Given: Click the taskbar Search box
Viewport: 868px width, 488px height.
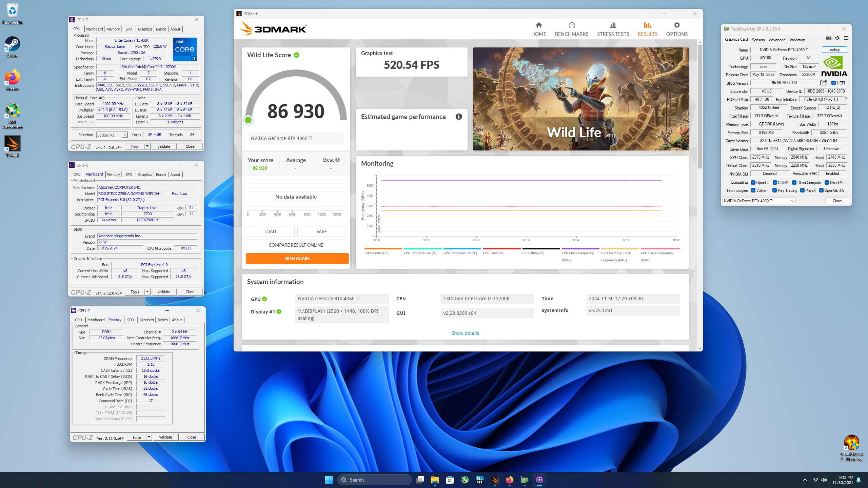Looking at the screenshot, I should coord(374,480).
